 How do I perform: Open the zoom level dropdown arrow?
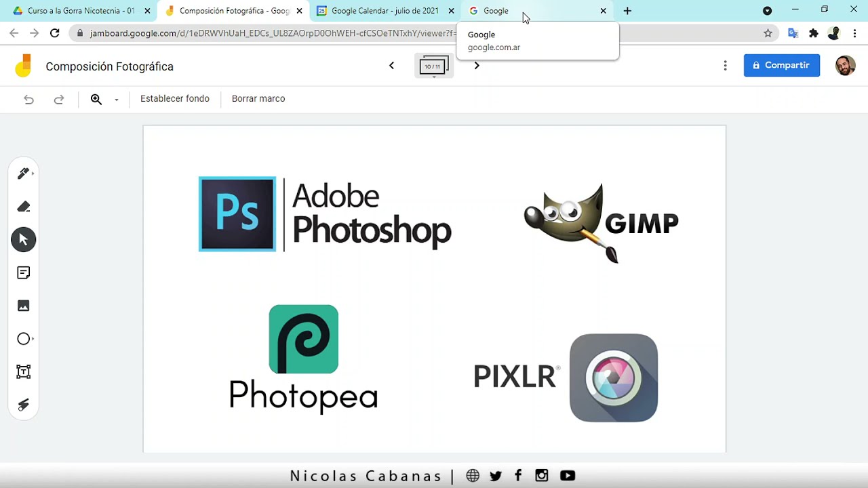[117, 100]
